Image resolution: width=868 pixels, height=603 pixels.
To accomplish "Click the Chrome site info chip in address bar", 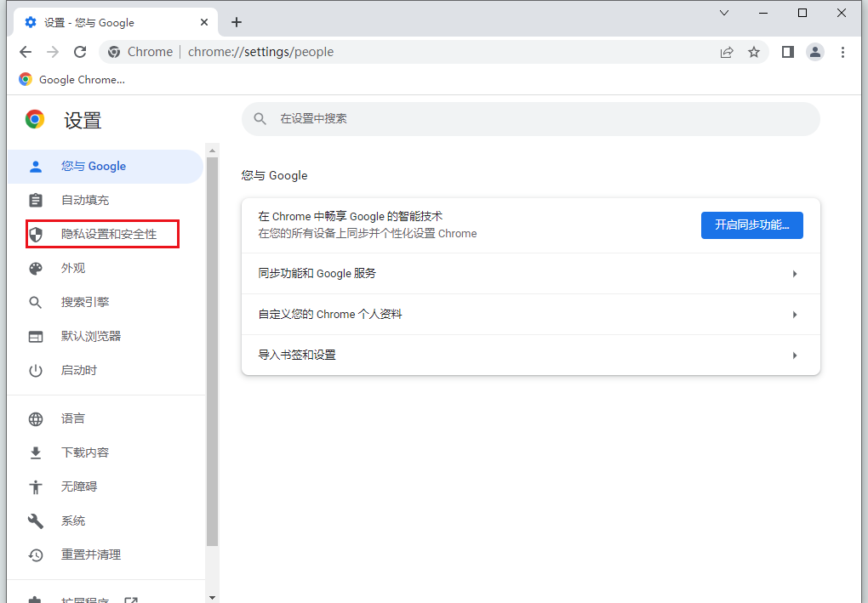I will click(140, 52).
